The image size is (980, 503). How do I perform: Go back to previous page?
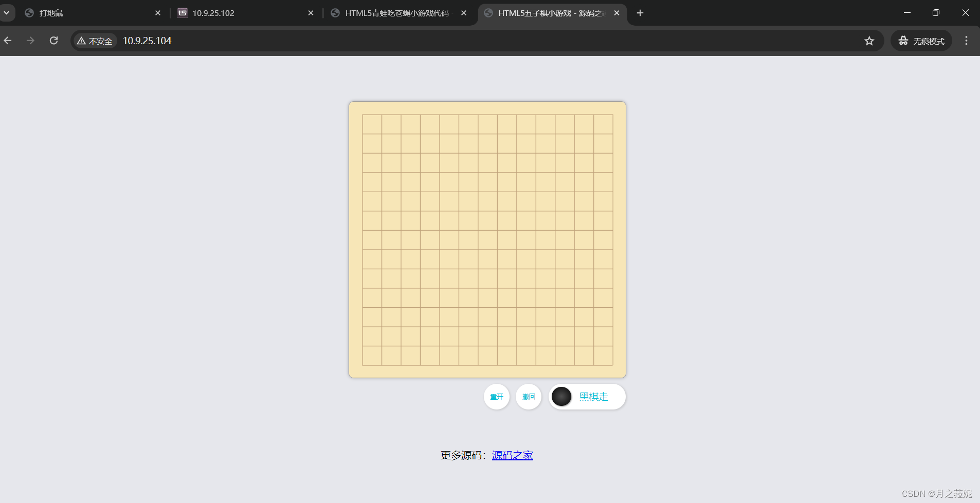point(8,41)
